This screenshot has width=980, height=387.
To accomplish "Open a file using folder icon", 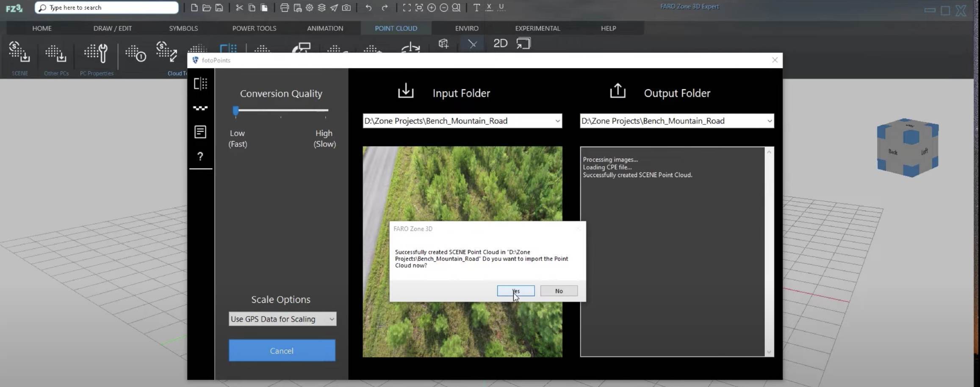I will (207, 8).
